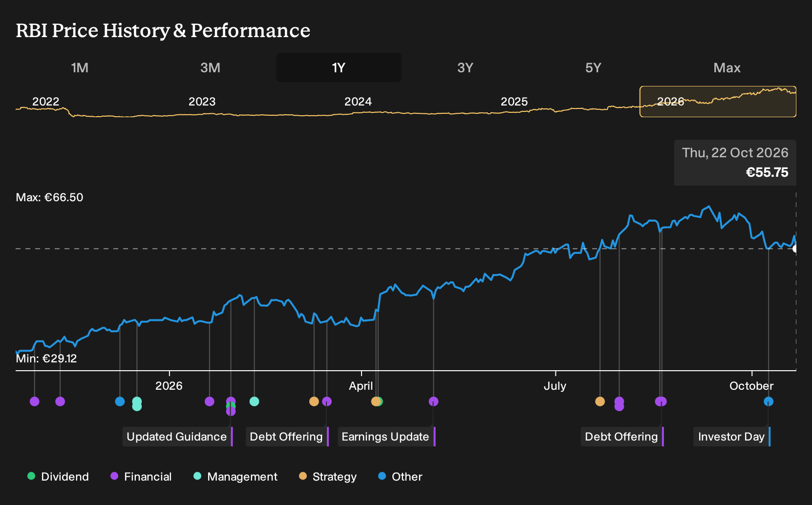This screenshot has width=812, height=505.
Task: Toggle the Management legend filter
Action: click(235, 477)
